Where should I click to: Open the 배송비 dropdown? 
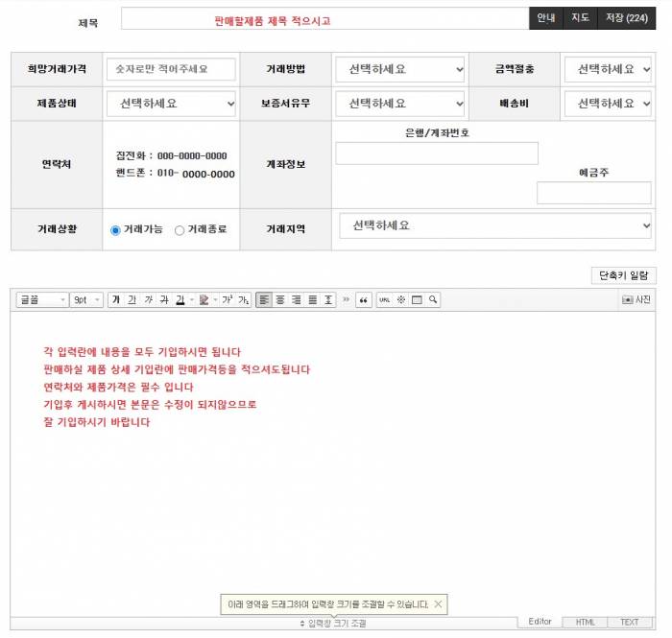[608, 104]
